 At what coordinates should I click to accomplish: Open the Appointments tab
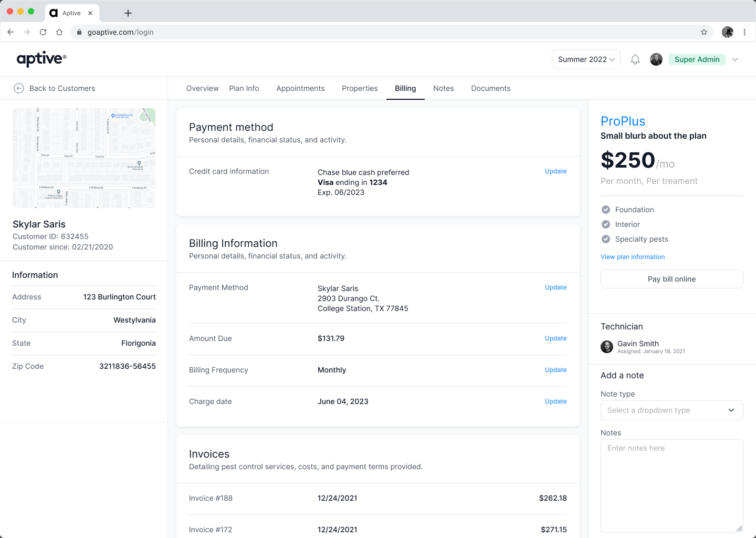pos(300,88)
